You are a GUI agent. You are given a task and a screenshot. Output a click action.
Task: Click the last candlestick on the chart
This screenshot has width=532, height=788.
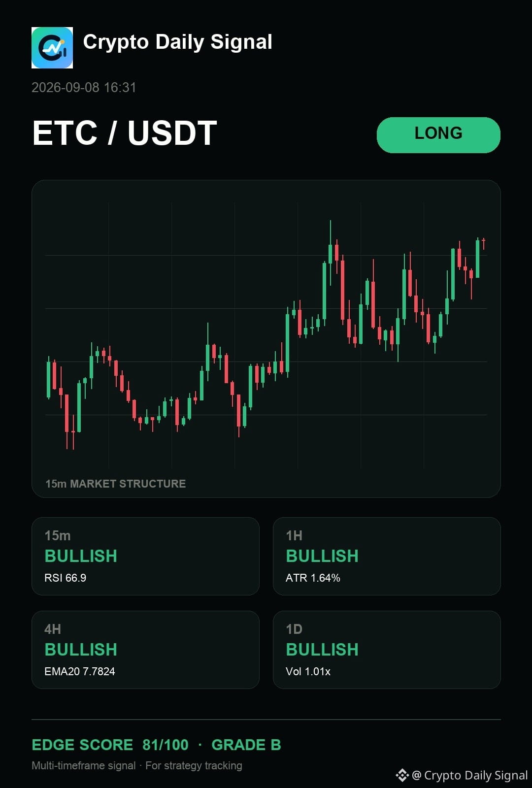tap(484, 244)
